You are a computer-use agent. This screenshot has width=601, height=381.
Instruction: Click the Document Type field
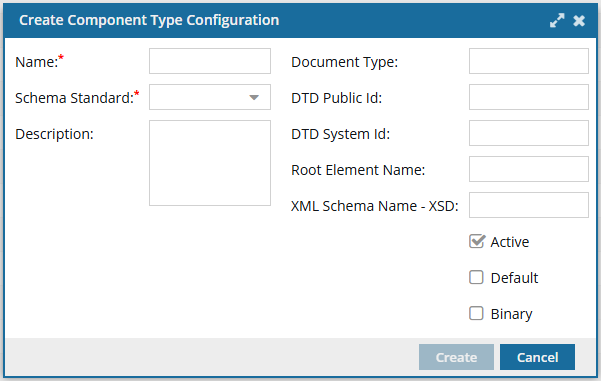point(529,61)
